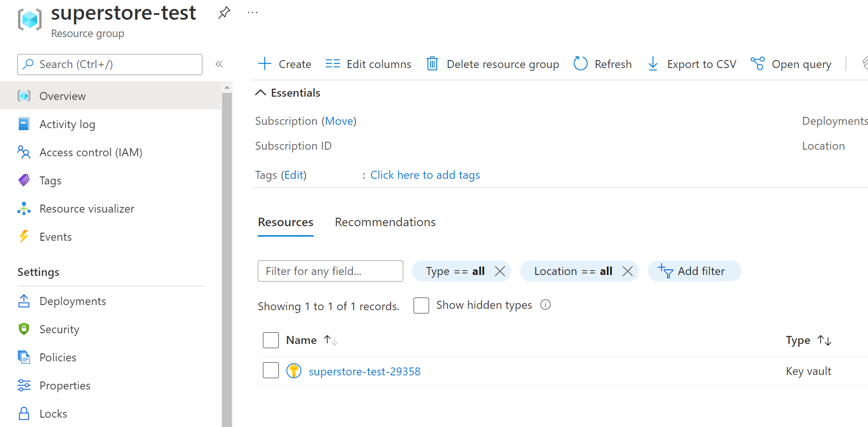
Task: Open the Location == all filter
Action: pyautogui.click(x=573, y=271)
